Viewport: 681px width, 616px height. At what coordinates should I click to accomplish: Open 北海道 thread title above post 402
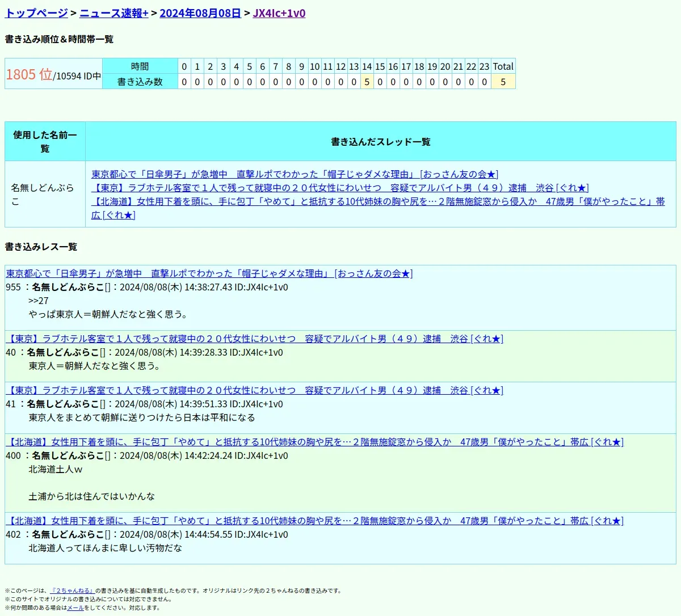pyautogui.click(x=314, y=521)
